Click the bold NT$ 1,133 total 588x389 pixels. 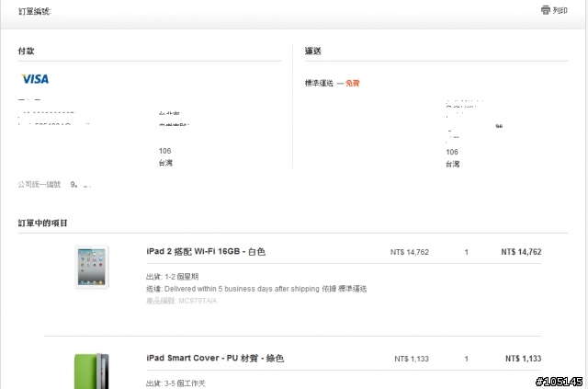(x=523, y=359)
